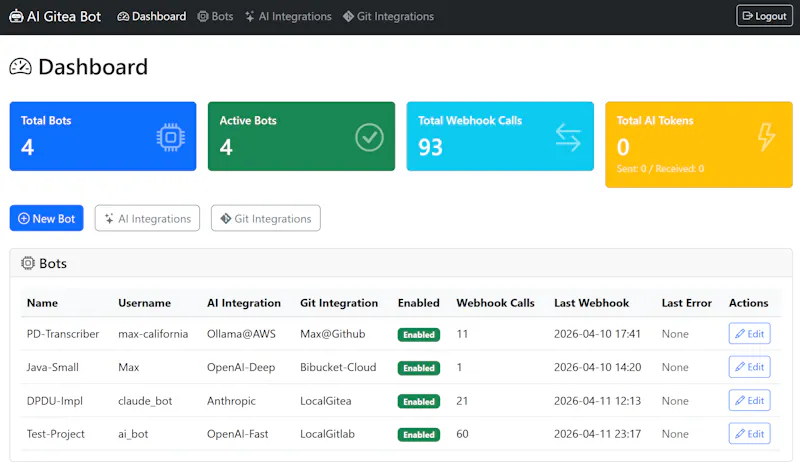This screenshot has height=462, width=800.
Task: Click the Webhook Calls column header
Action: [x=495, y=303]
